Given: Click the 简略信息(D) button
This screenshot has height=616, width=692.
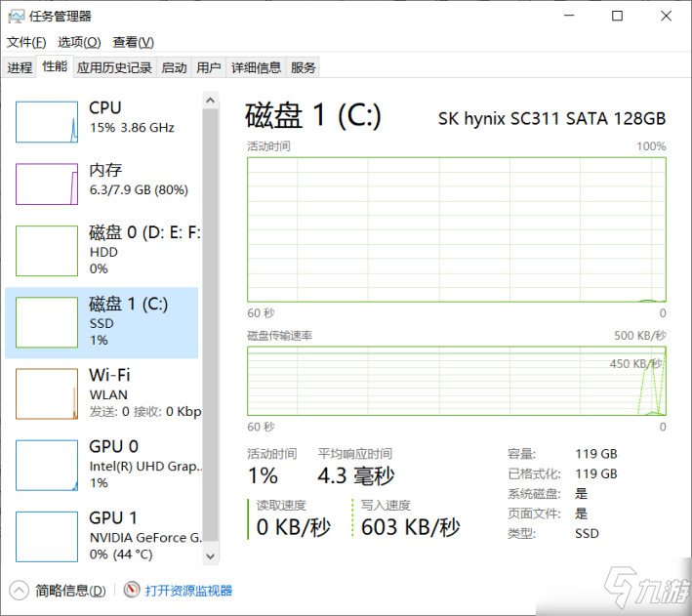Looking at the screenshot, I should (x=70, y=591).
